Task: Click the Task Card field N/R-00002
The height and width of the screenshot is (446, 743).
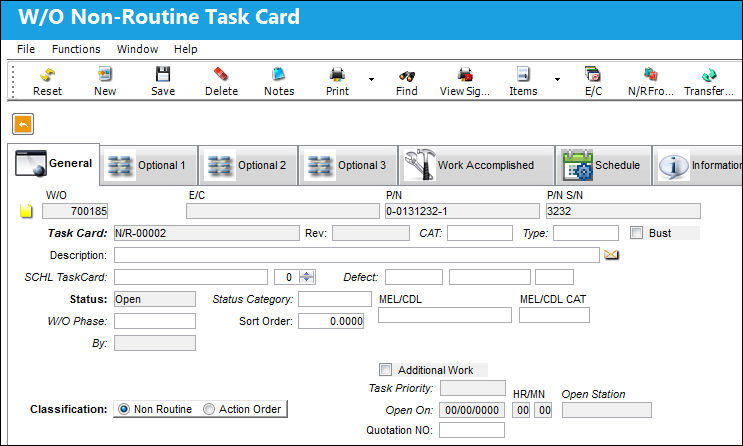Action: (x=207, y=233)
